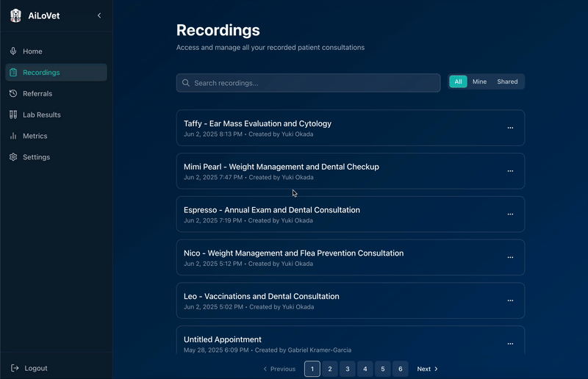Click the Logout arrow icon
The height and width of the screenshot is (379, 588).
coord(15,368)
